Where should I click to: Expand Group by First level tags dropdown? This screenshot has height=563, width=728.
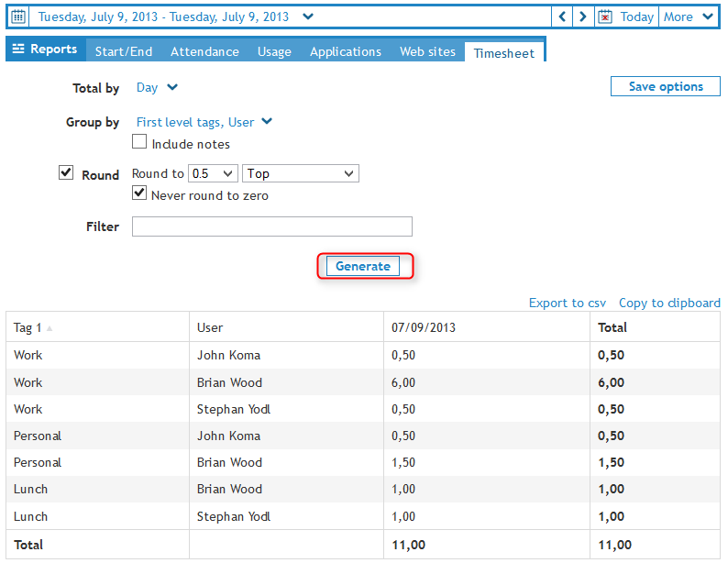(x=204, y=122)
